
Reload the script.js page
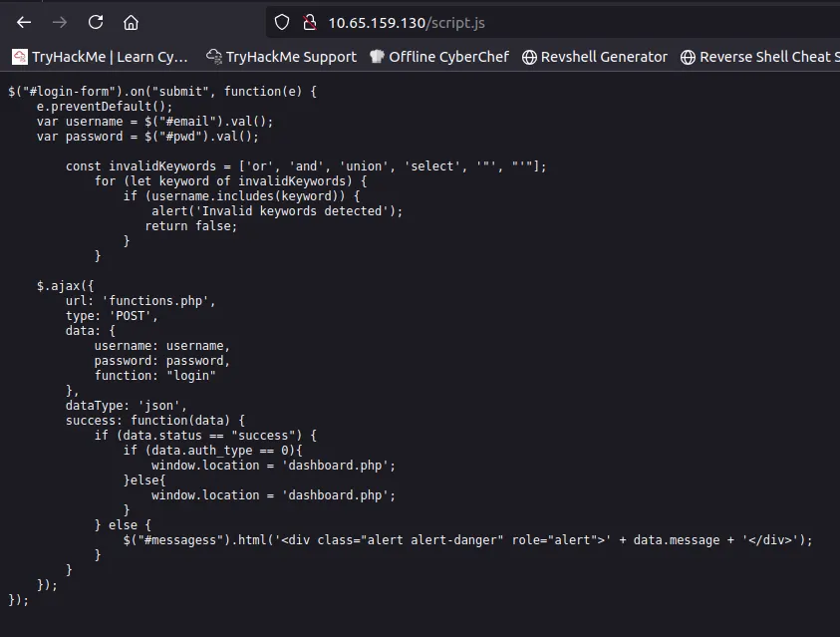(x=96, y=22)
